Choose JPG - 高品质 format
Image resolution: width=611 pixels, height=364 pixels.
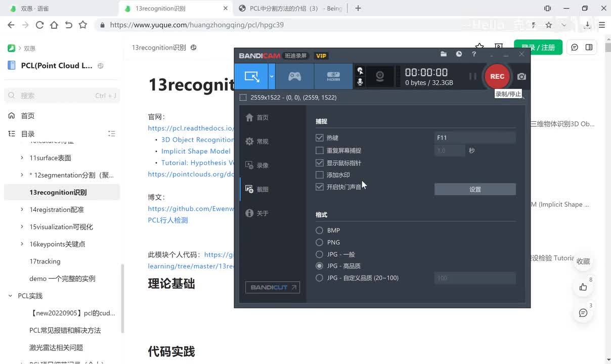coord(319,266)
